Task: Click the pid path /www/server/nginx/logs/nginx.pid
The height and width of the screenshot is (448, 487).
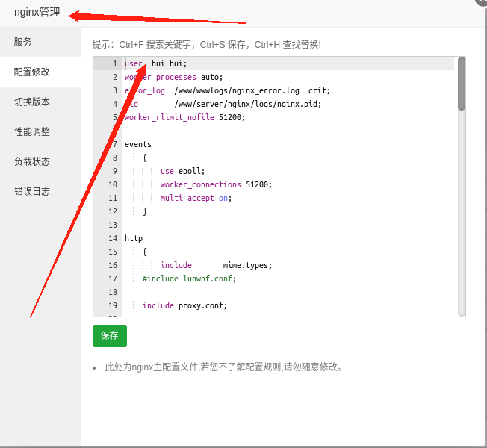Action: pos(248,104)
